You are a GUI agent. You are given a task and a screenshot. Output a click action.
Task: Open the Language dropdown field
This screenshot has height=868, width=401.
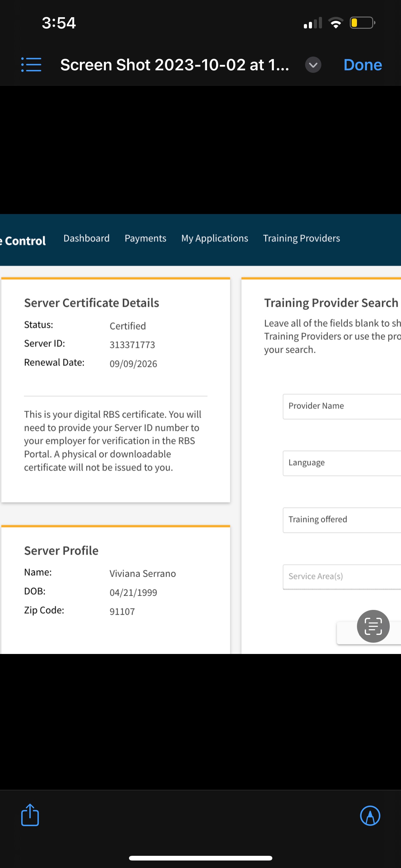pyautogui.click(x=341, y=463)
